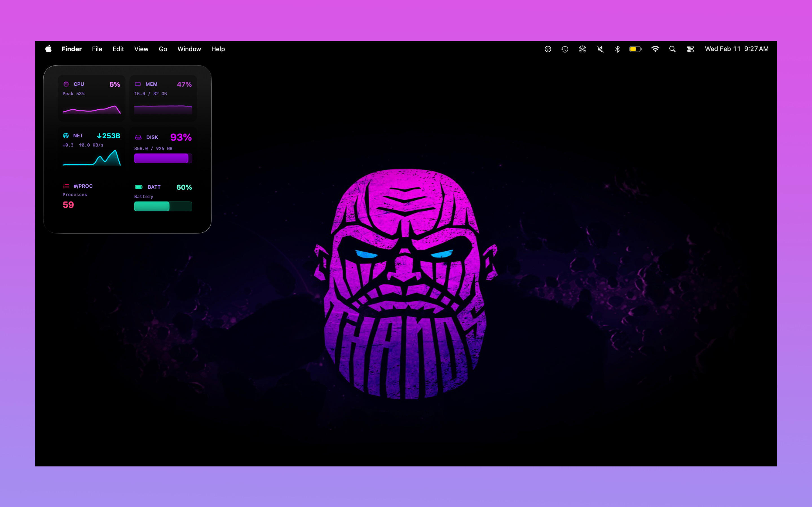Open the Bluetooth status icon
This screenshot has height=507, width=812.
pos(617,49)
